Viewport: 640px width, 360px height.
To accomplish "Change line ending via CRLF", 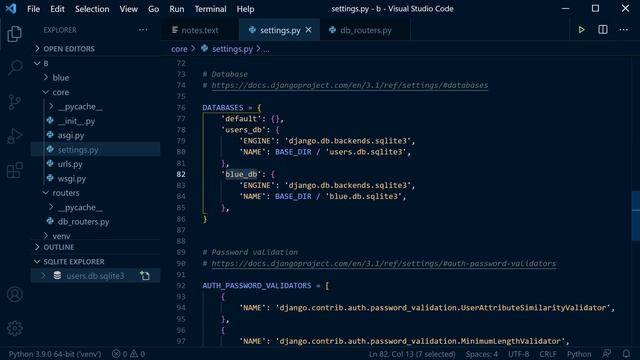I will [548, 354].
